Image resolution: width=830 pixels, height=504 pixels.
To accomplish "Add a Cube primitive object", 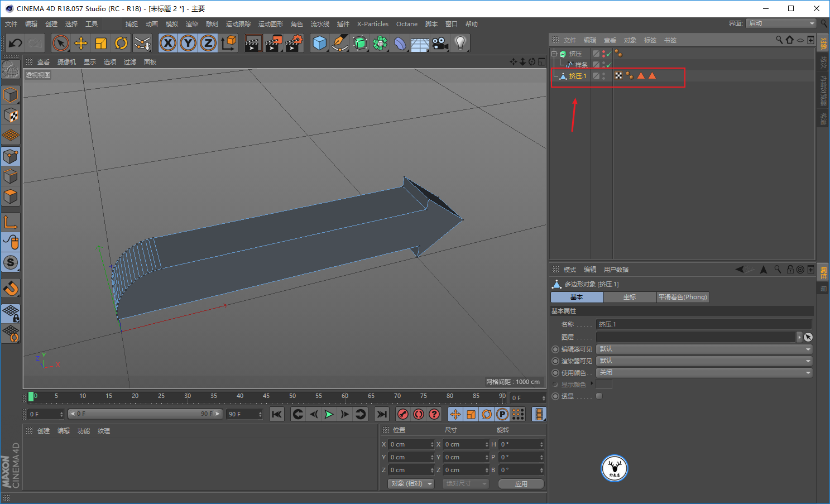I will click(320, 43).
